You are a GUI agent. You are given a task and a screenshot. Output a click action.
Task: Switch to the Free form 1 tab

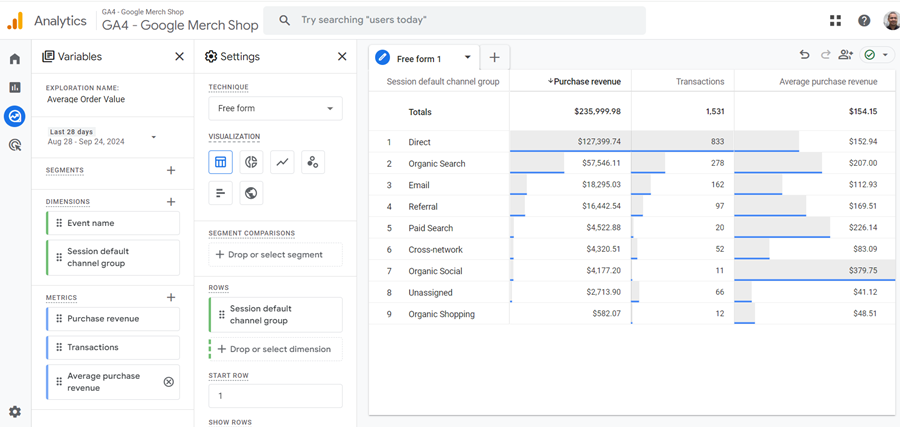click(419, 59)
